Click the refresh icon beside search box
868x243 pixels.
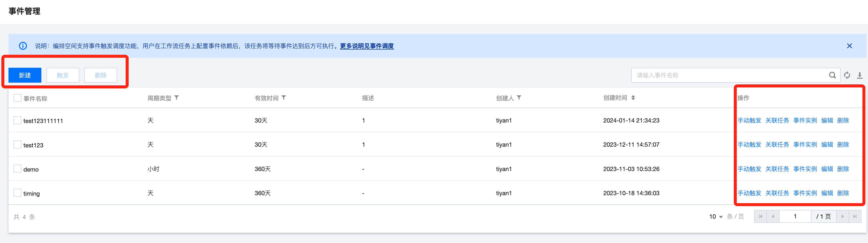click(847, 75)
